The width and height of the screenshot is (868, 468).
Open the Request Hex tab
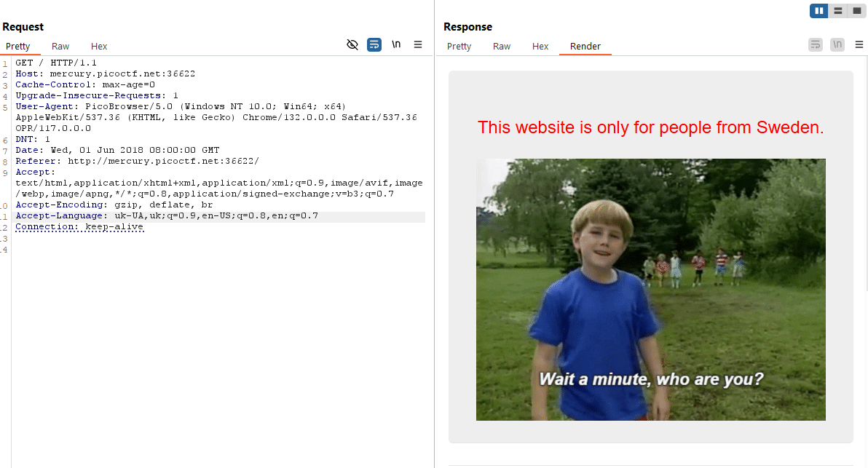click(99, 47)
